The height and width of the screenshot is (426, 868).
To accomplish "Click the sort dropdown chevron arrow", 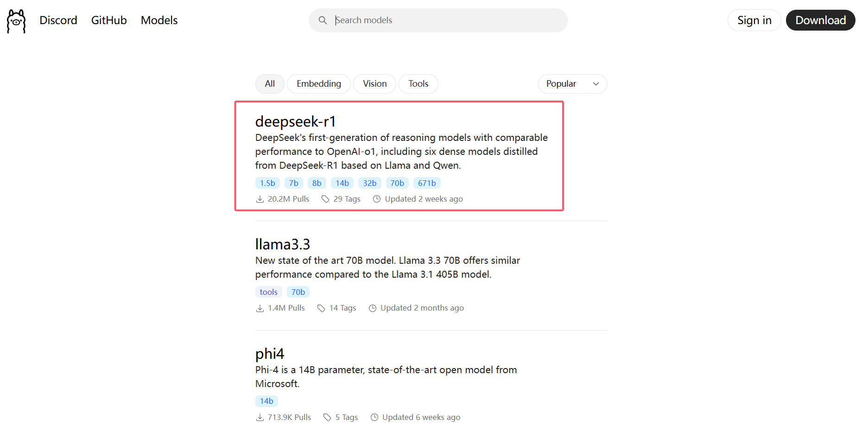I will tap(596, 84).
